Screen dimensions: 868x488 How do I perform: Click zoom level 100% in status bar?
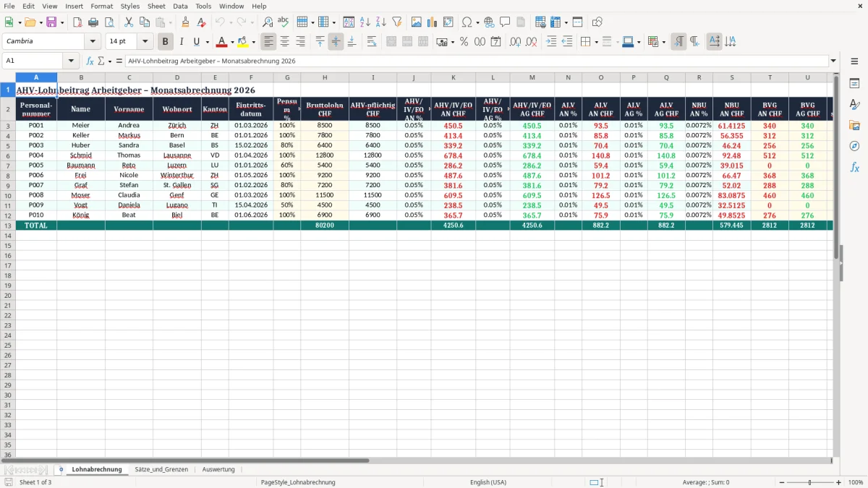tap(856, 482)
